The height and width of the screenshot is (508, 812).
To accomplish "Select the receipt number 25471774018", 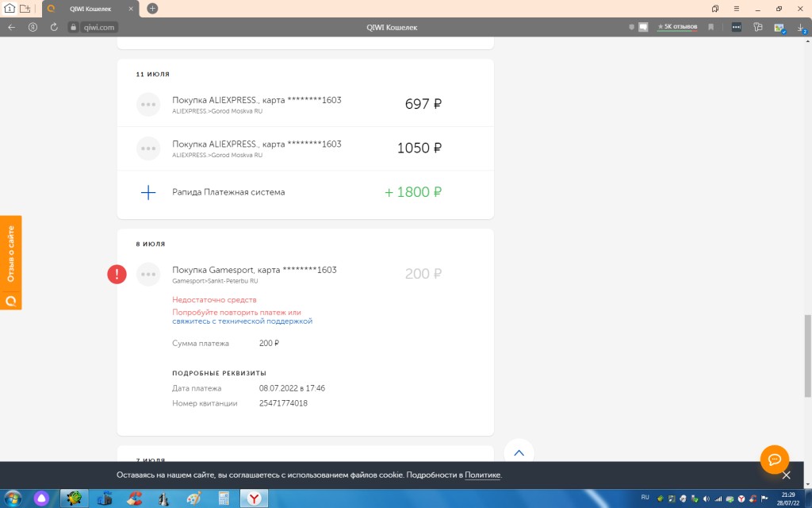I will (283, 402).
